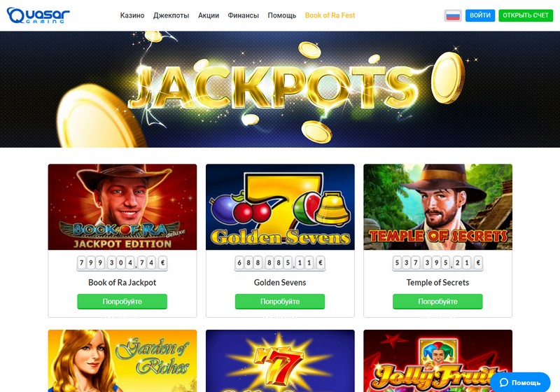This screenshot has width=560, height=392.
Task: Click the Golden Sevens jackpot counter
Action: (280, 263)
